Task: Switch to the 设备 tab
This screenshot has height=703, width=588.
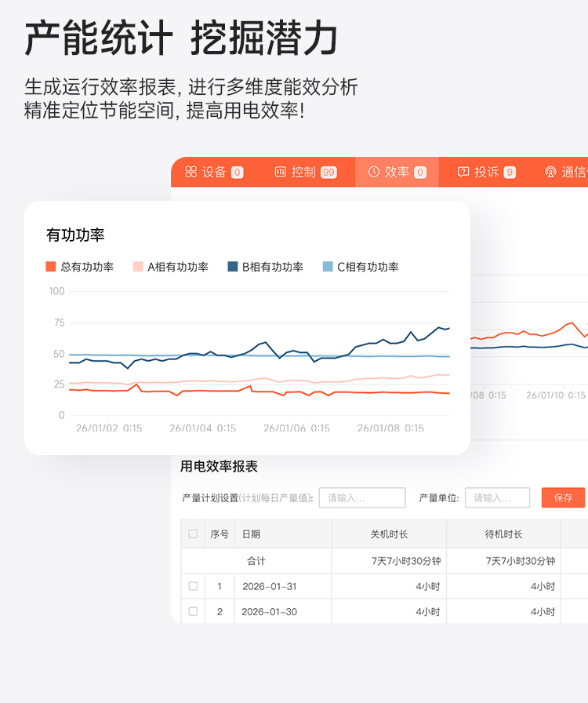Action: [214, 172]
